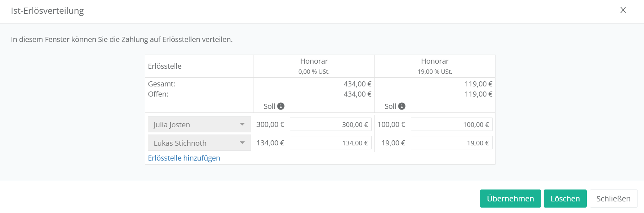Click the Soll info icon under 19,00 % USt.
Screen dimensions: 644x213
tap(402, 106)
